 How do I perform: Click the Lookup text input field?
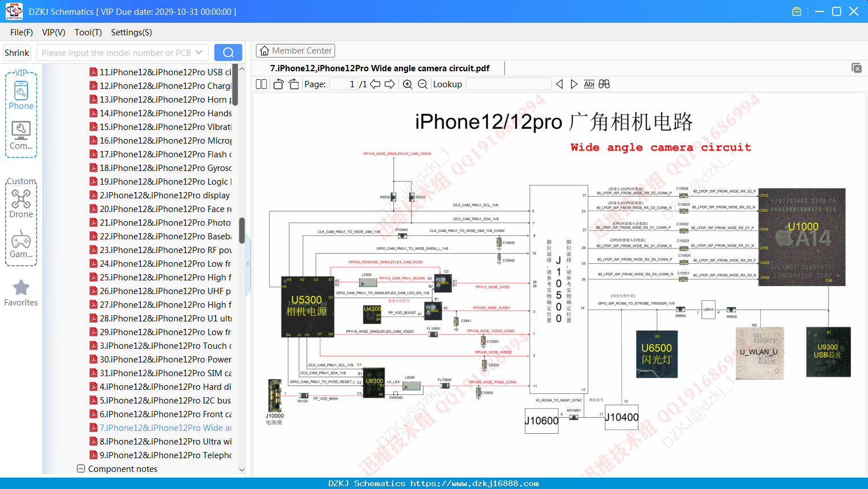[508, 84]
